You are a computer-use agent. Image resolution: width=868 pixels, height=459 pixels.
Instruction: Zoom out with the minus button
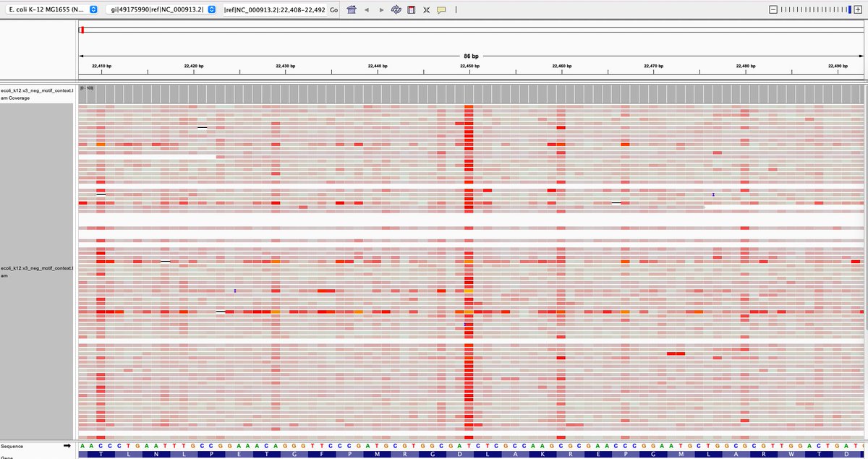pyautogui.click(x=773, y=9)
